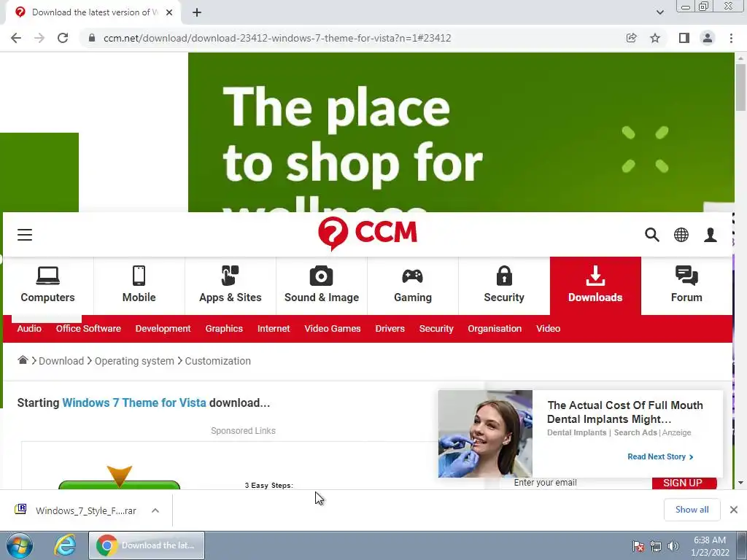This screenshot has height=560, width=747.
Task: Click the red SIGN UP button
Action: pos(684,483)
